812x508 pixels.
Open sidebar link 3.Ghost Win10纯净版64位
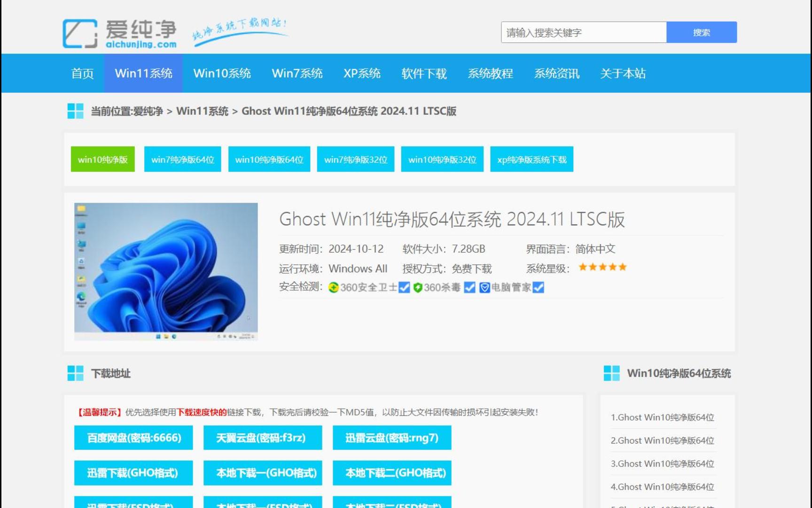point(663,464)
